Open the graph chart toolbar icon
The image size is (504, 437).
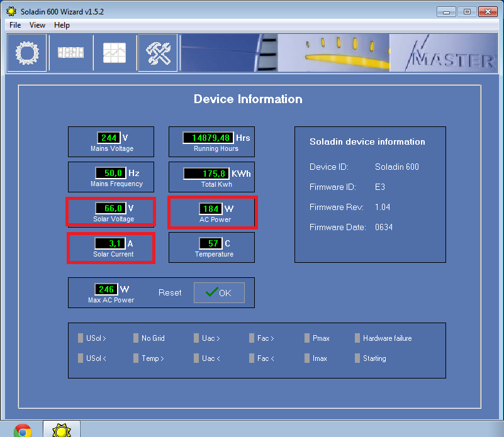tap(115, 53)
